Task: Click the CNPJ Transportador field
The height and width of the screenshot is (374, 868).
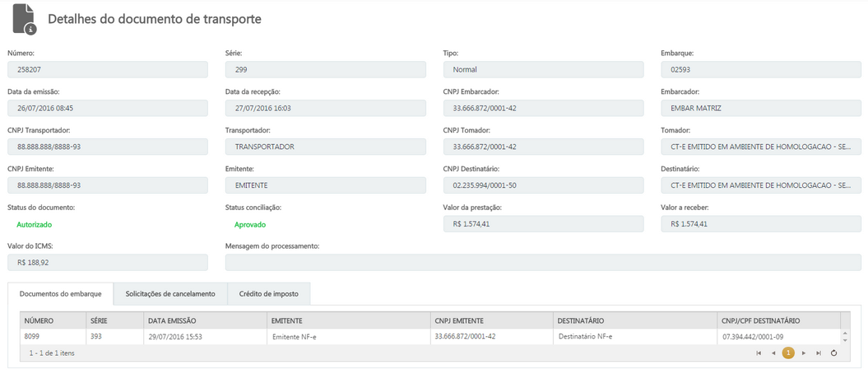Action: click(x=108, y=147)
